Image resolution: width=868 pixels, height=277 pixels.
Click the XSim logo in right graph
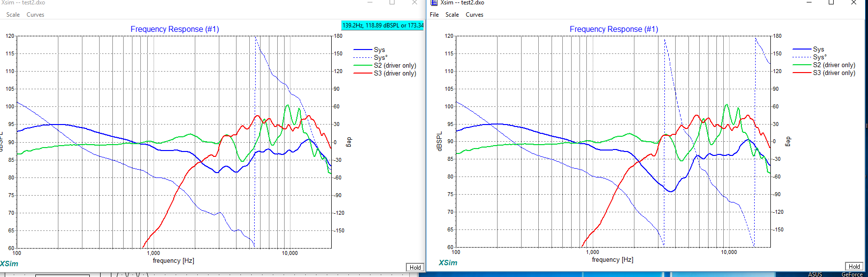pos(448,263)
